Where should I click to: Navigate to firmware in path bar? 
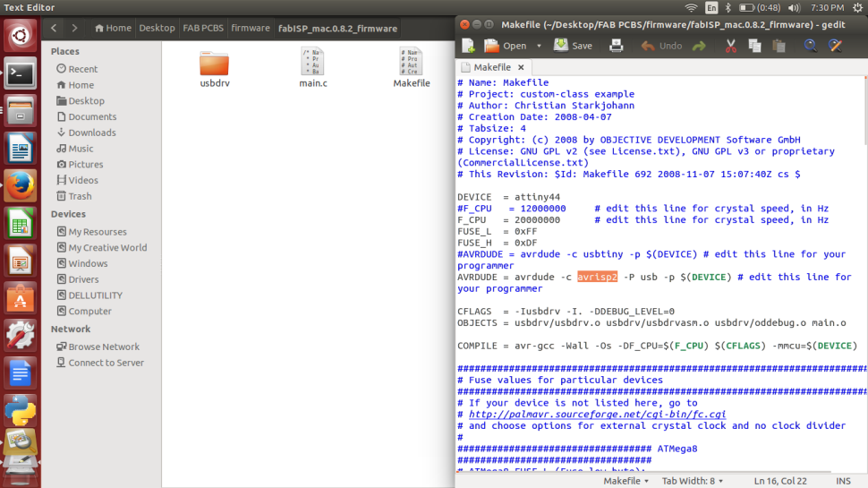tap(251, 28)
